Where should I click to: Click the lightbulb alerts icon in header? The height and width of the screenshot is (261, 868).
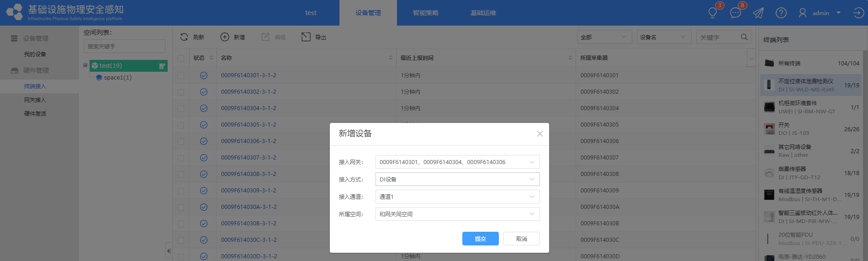click(x=712, y=13)
